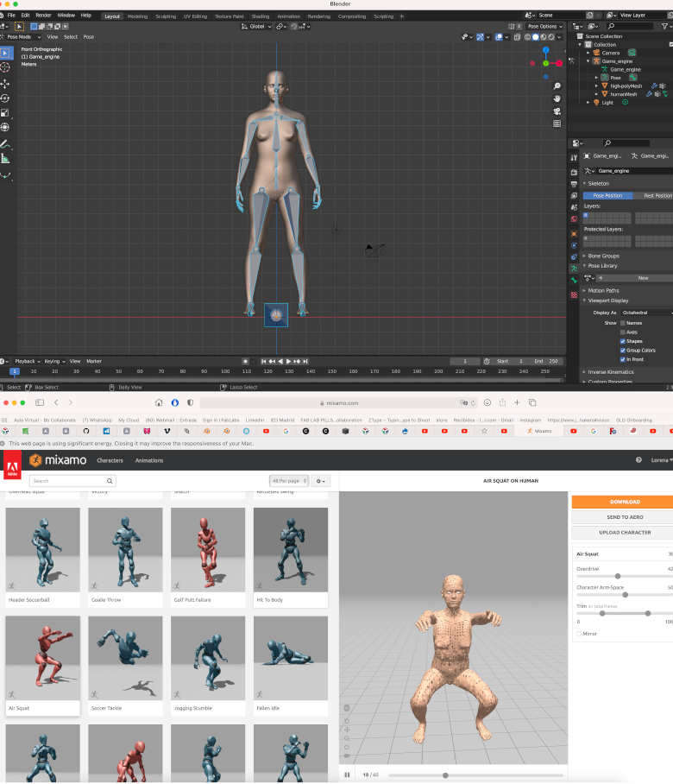Click the Send to Aero button
The width and height of the screenshot is (673, 784).
point(625,517)
